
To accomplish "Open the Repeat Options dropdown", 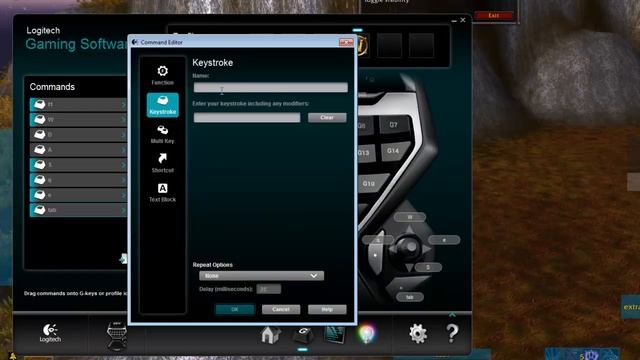I will coord(261,276).
